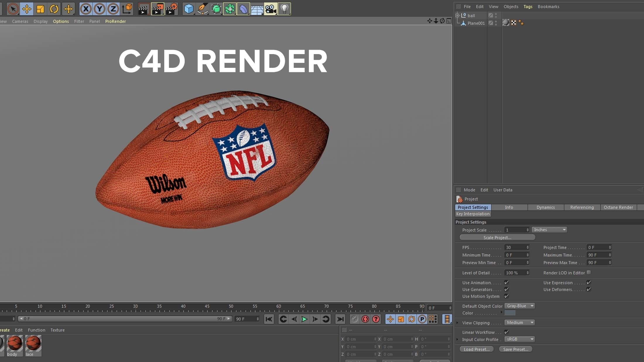Click the Save Preset button

(x=515, y=349)
